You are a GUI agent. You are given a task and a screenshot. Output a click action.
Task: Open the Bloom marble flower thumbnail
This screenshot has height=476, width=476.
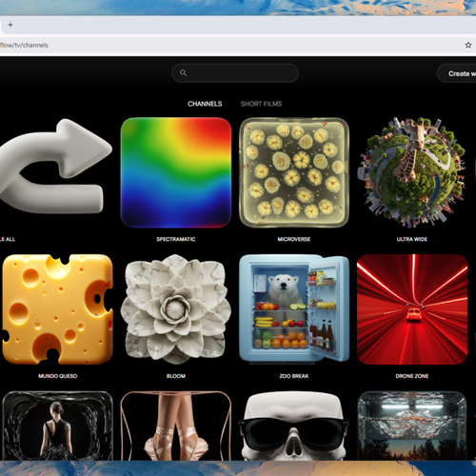pyautogui.click(x=176, y=309)
